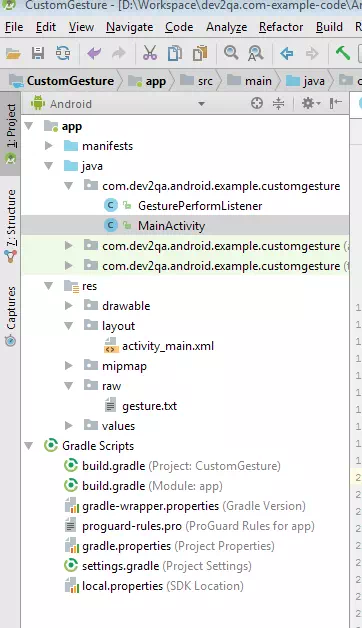Viewport: 362px width, 628px height.
Task: Click the green Make Project hammer icon
Action: point(343,53)
